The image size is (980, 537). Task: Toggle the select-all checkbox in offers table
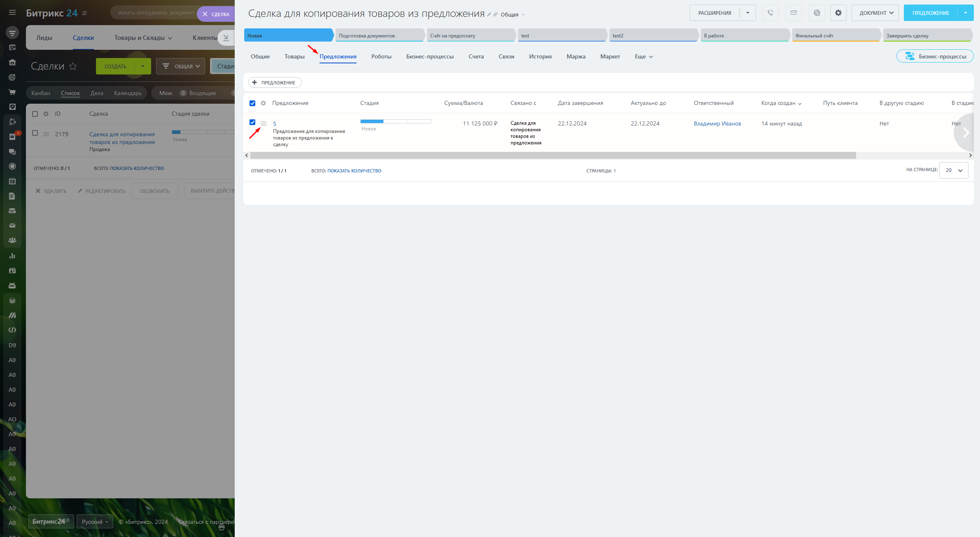(252, 103)
